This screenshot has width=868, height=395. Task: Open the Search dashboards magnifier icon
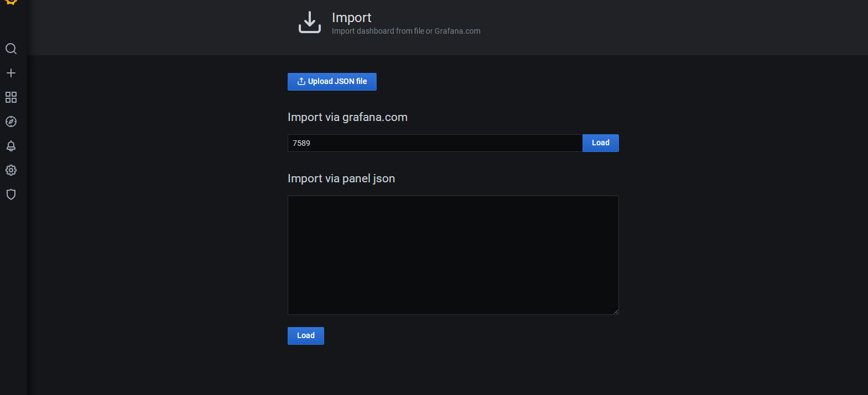click(x=11, y=49)
